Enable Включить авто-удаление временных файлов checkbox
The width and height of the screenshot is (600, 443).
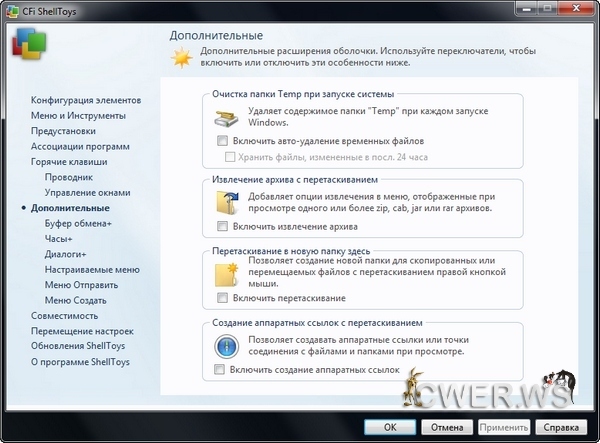coord(222,142)
